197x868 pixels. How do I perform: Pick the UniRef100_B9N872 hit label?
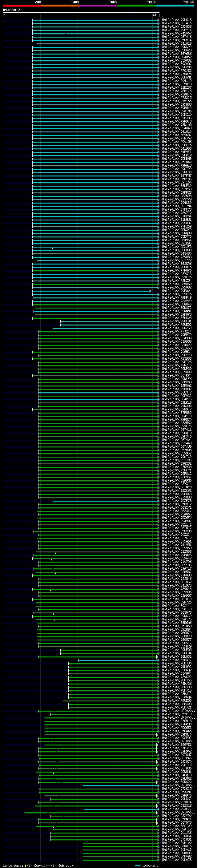click(177, 308)
